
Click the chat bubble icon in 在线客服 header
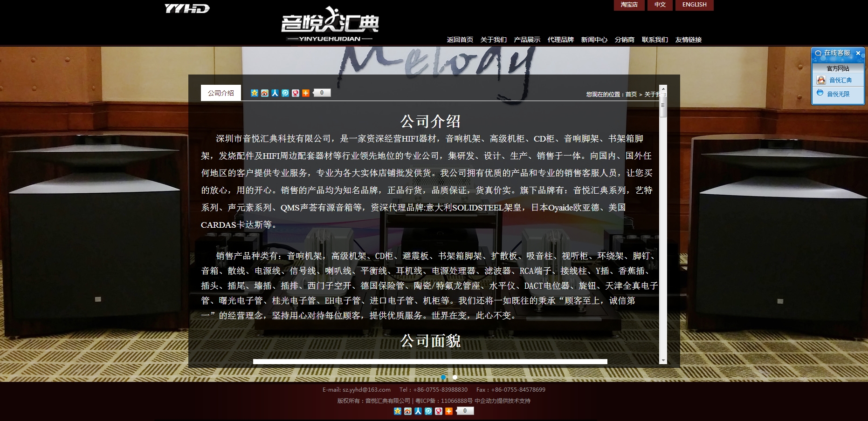coord(818,54)
